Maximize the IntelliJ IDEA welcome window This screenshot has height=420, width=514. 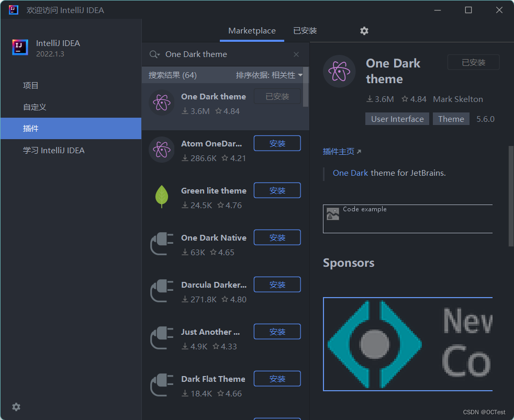(468, 10)
